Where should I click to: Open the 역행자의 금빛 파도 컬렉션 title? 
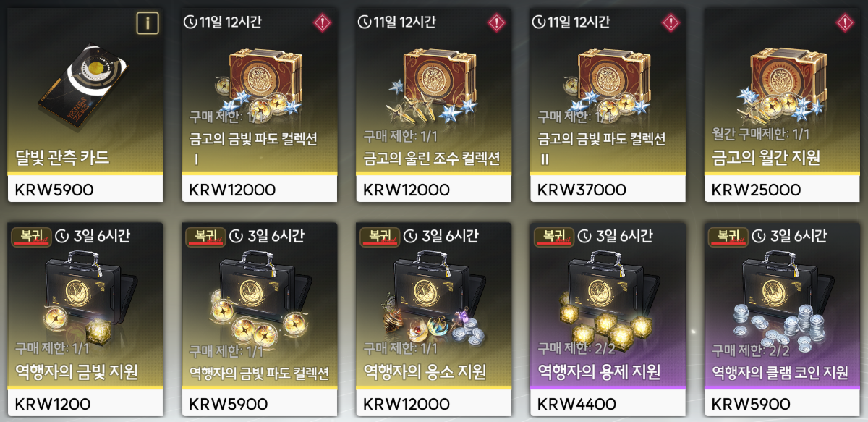pos(259,374)
